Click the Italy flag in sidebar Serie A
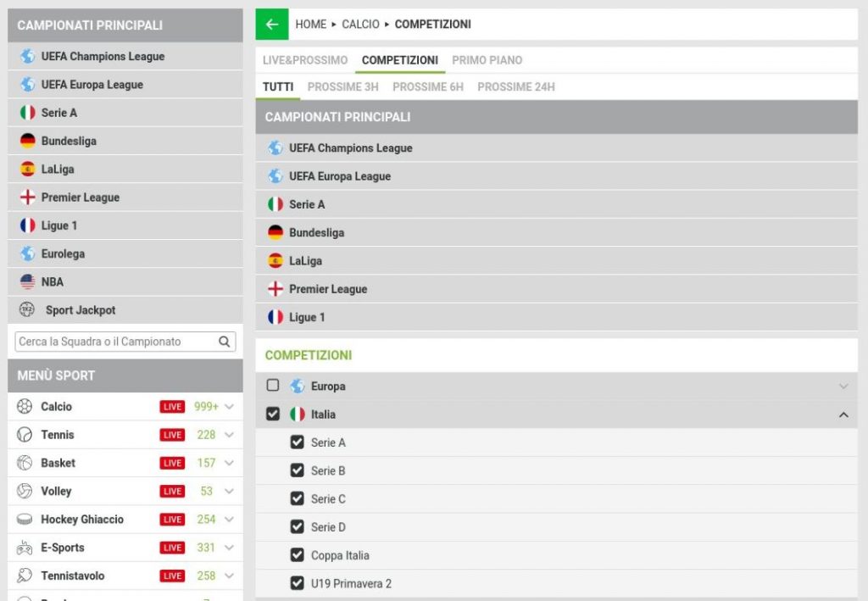Image resolution: width=868 pixels, height=601 pixels. point(28,113)
